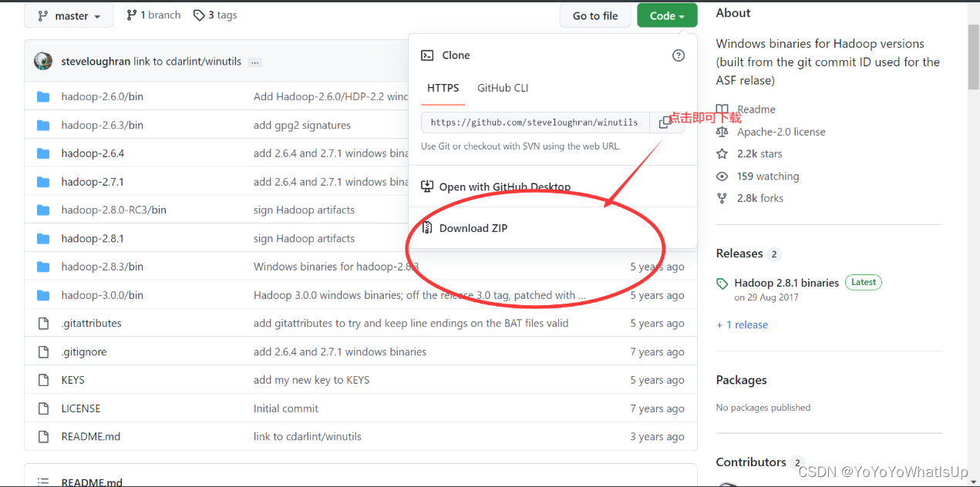980x487 pixels.
Task: View the 159 watching link
Action: pyautogui.click(x=768, y=176)
